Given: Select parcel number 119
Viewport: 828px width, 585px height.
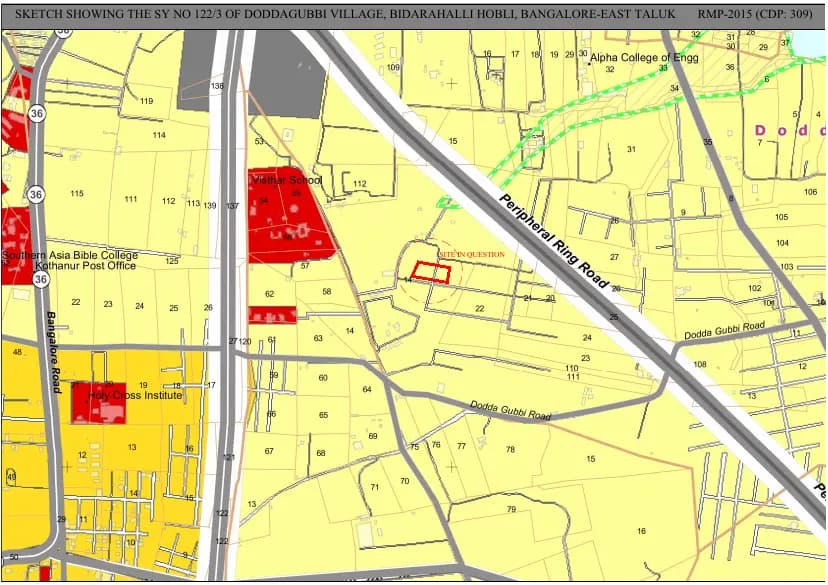Looking at the screenshot, I should coord(146,101).
